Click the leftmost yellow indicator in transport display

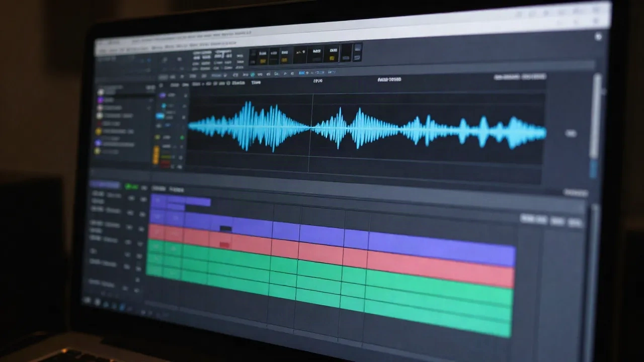(x=263, y=61)
